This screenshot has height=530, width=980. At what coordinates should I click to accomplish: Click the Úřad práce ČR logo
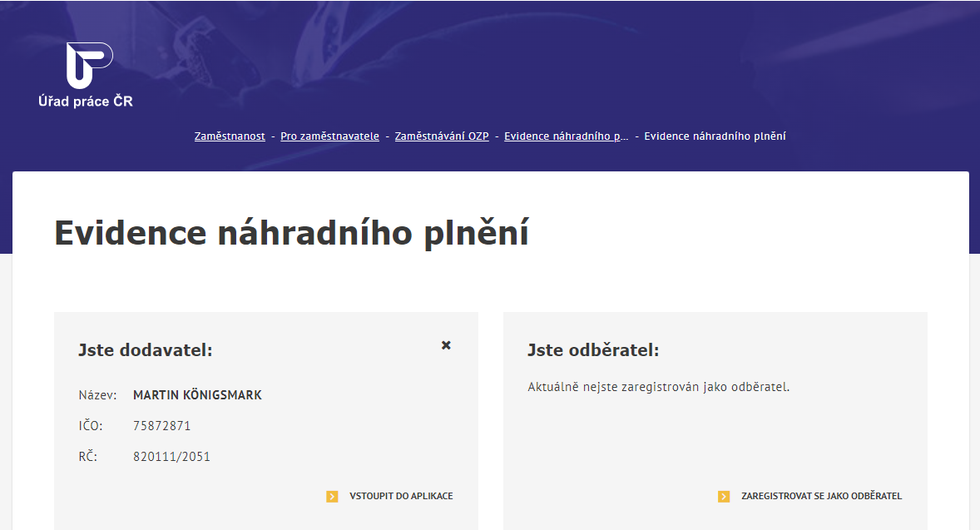[86, 75]
